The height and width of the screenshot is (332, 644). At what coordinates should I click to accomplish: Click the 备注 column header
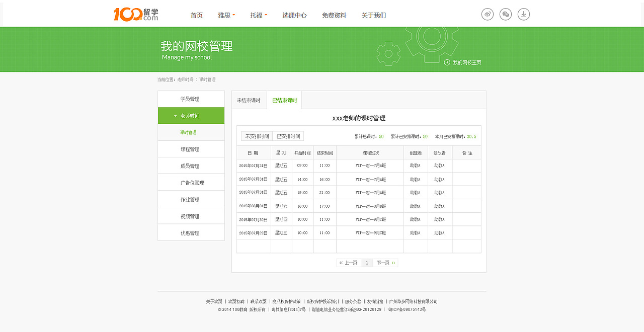466,153
